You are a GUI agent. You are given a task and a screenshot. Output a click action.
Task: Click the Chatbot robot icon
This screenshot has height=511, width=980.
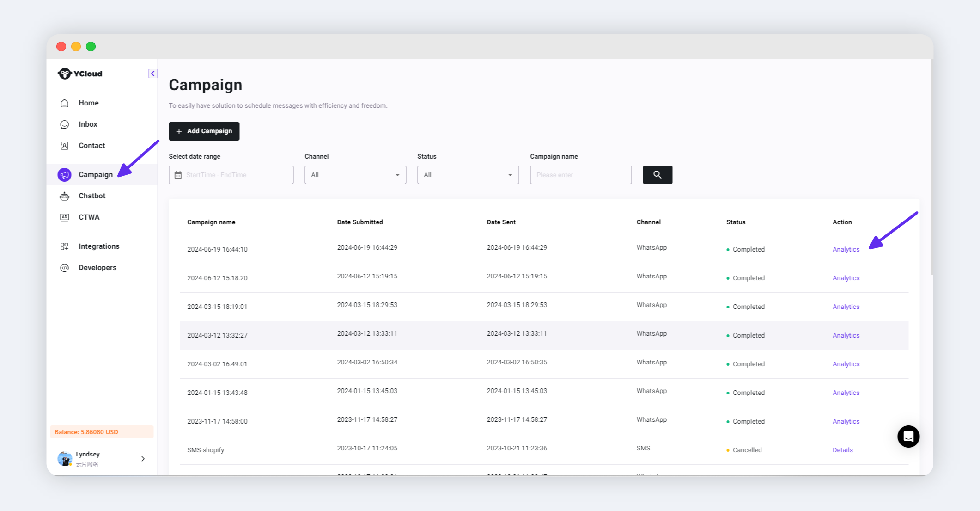click(x=65, y=196)
